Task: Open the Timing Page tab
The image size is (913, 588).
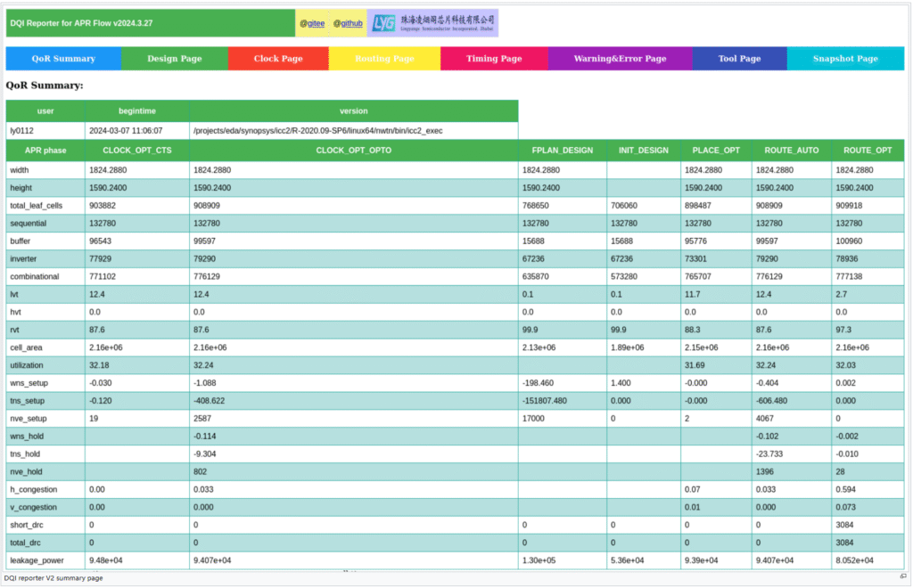Action: pos(494,59)
